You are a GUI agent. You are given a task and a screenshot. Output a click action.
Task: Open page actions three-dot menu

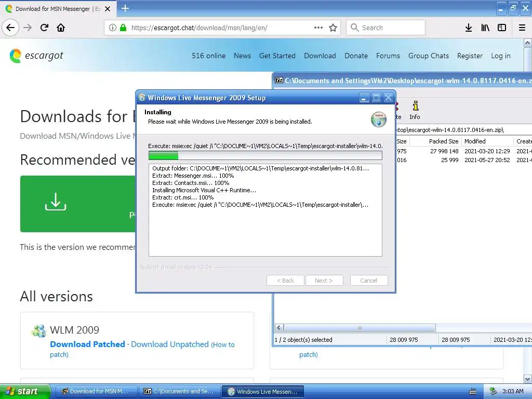pyautogui.click(x=318, y=28)
